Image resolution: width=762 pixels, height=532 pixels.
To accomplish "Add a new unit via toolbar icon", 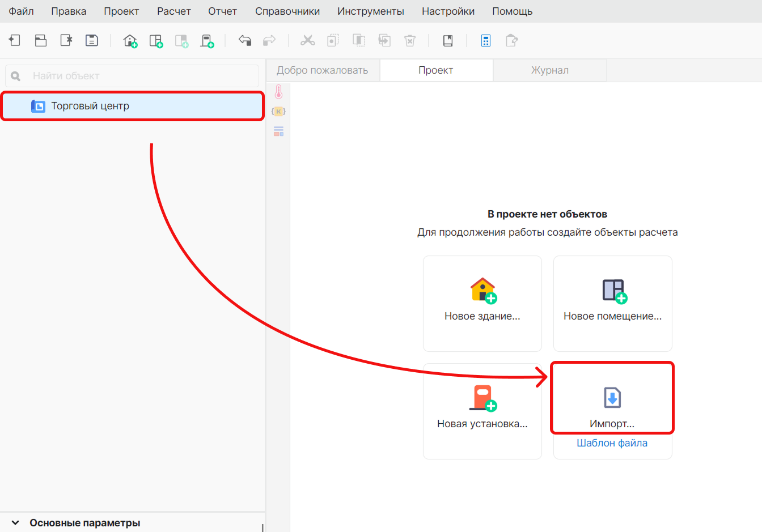I will point(208,41).
